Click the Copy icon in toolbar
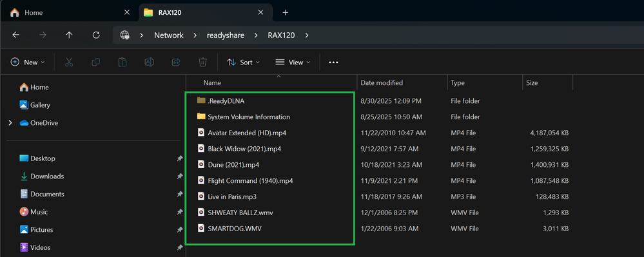The width and height of the screenshot is (644, 257). coord(95,62)
